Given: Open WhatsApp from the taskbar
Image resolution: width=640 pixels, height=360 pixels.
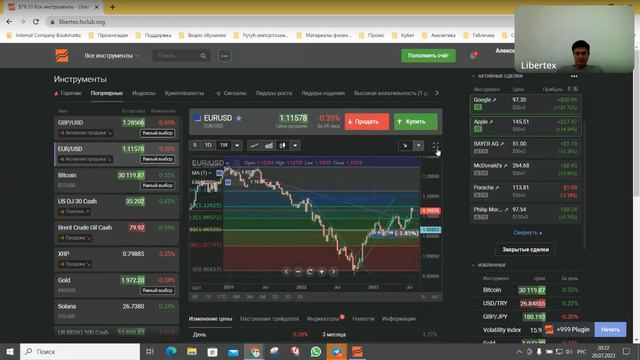Looking at the screenshot, I should pos(316,351).
